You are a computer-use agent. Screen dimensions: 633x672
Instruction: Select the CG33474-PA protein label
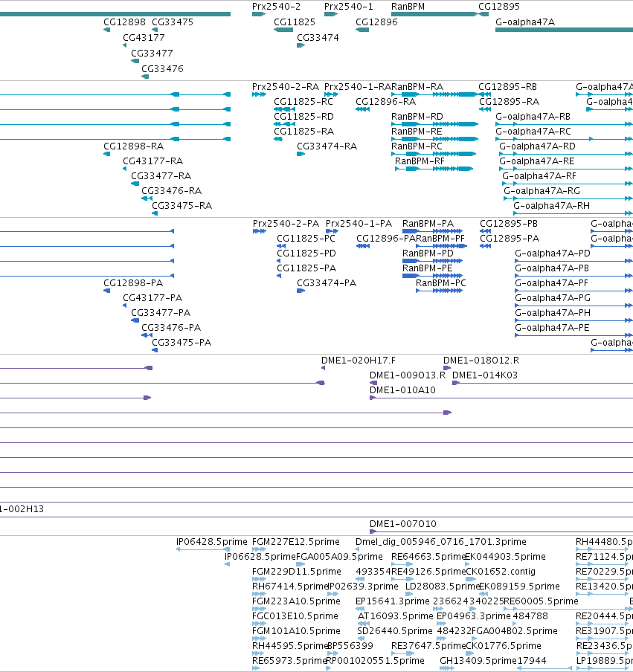click(327, 283)
